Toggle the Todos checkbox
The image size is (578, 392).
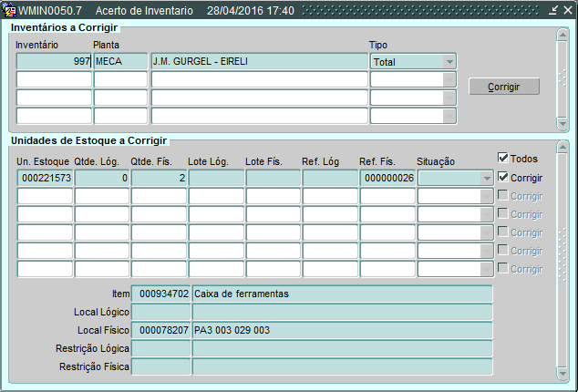click(503, 159)
